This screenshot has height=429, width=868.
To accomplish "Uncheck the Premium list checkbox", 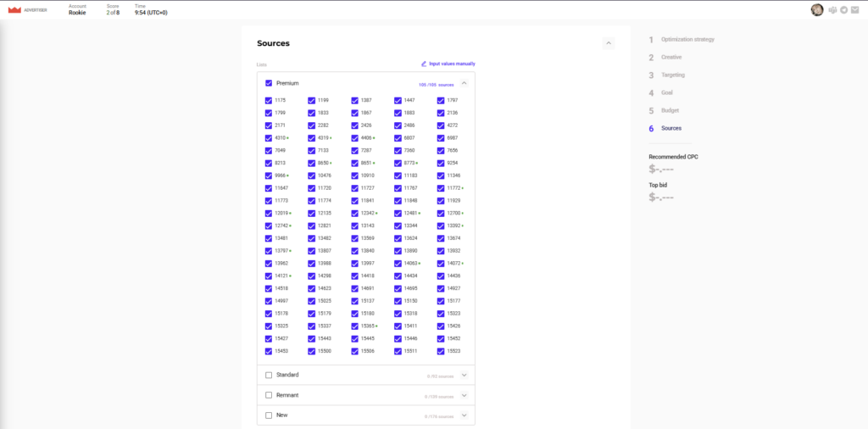I will pos(269,83).
